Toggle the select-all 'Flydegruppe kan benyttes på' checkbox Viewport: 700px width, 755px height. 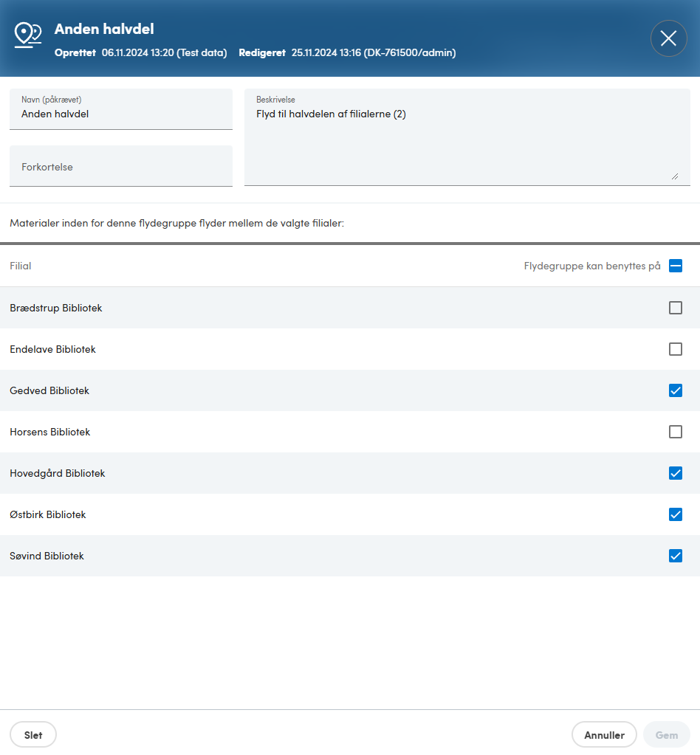(x=676, y=266)
